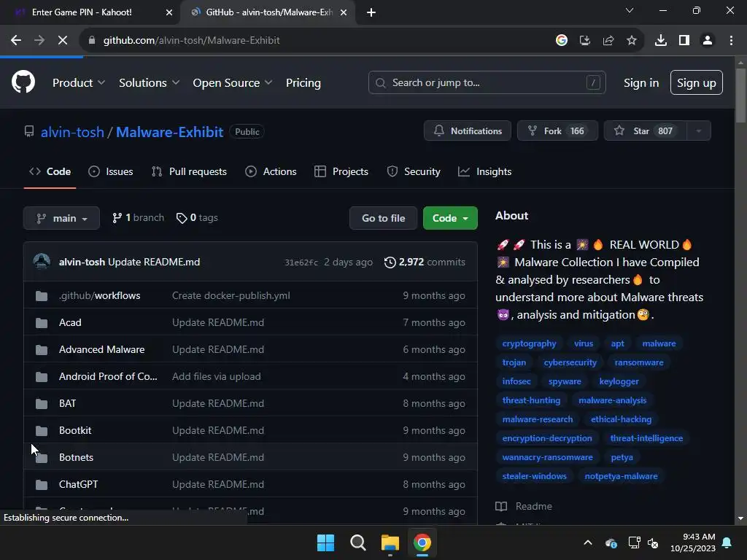Open Chrome three-dot menu
Image resolution: width=747 pixels, height=560 pixels.
(731, 41)
